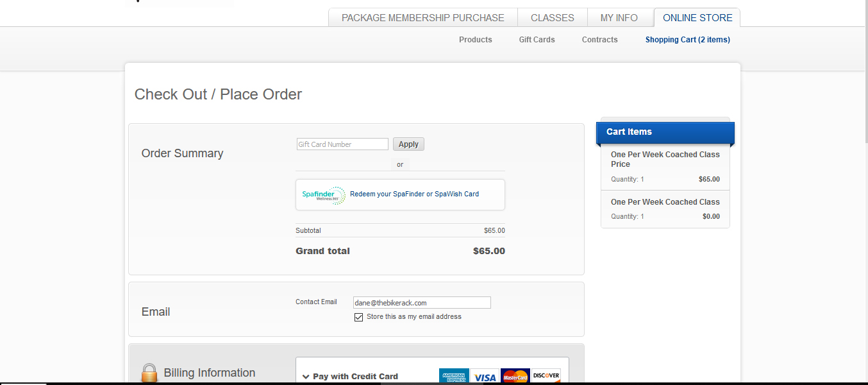Click the Billing Information padlock icon
This screenshot has width=868, height=385.
(149, 373)
